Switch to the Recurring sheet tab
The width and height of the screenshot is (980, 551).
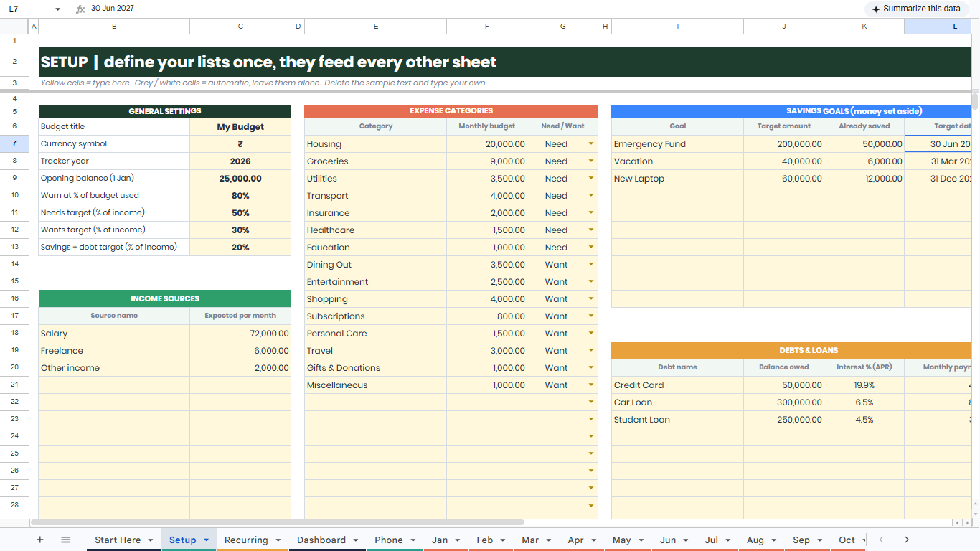(246, 540)
